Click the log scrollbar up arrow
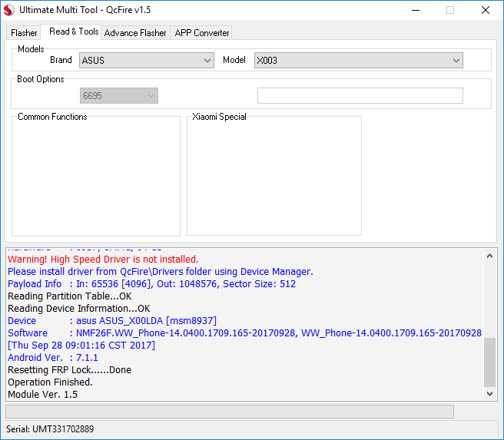Screen dimensions: 504x440 (x=489, y=256)
